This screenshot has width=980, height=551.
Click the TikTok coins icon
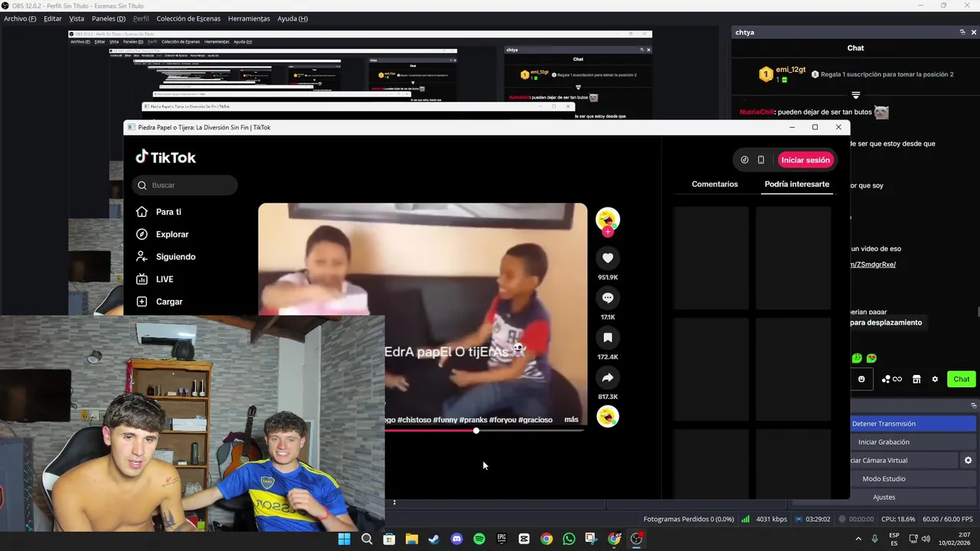744,160
